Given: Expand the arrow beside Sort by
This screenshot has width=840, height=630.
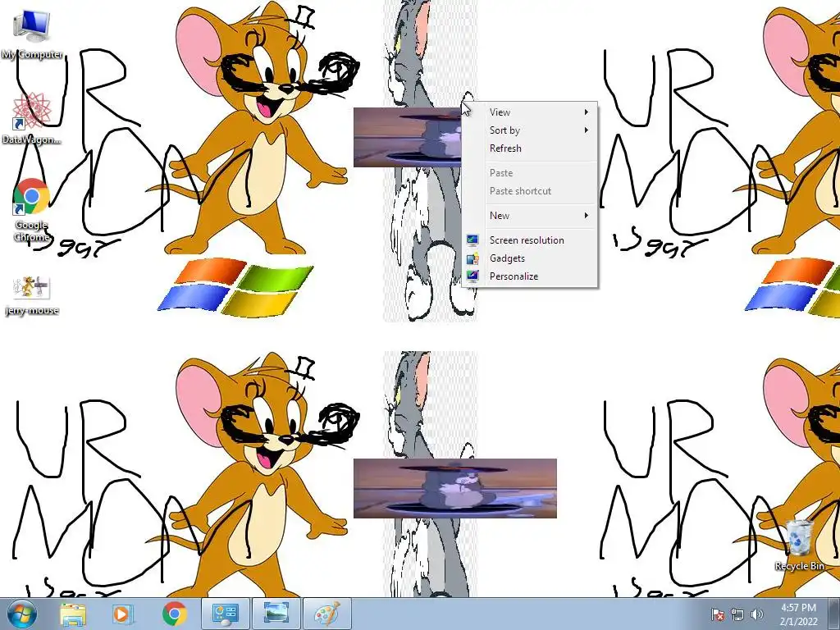Looking at the screenshot, I should coord(586,130).
